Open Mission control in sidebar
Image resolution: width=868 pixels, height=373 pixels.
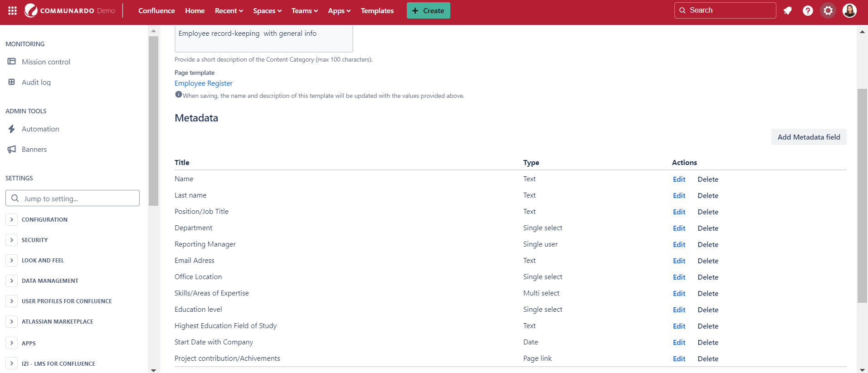(x=46, y=62)
